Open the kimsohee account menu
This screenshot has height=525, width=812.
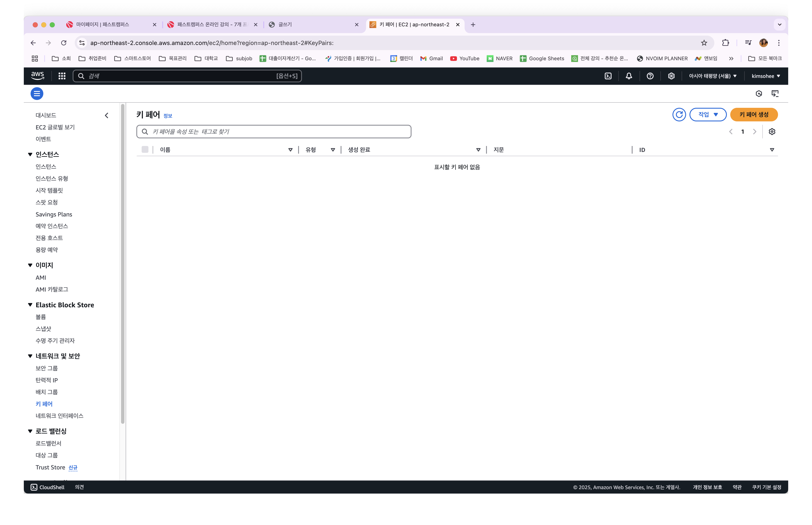point(766,76)
